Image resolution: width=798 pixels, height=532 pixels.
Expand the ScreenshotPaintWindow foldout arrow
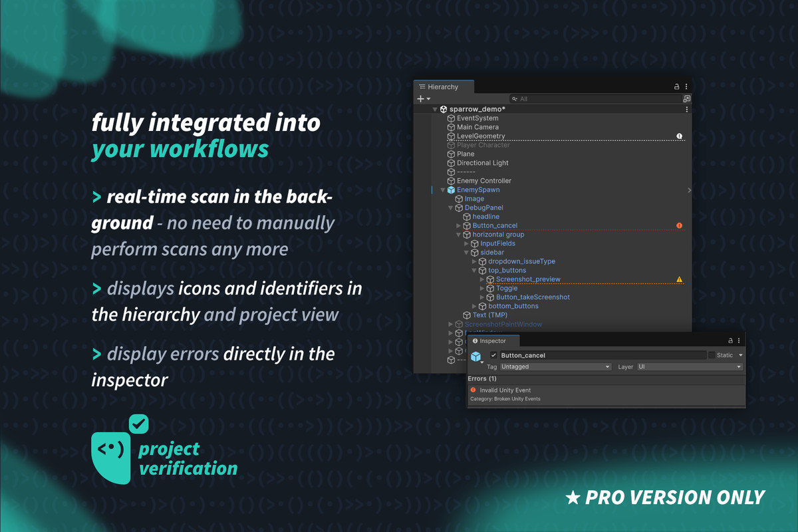pos(451,325)
